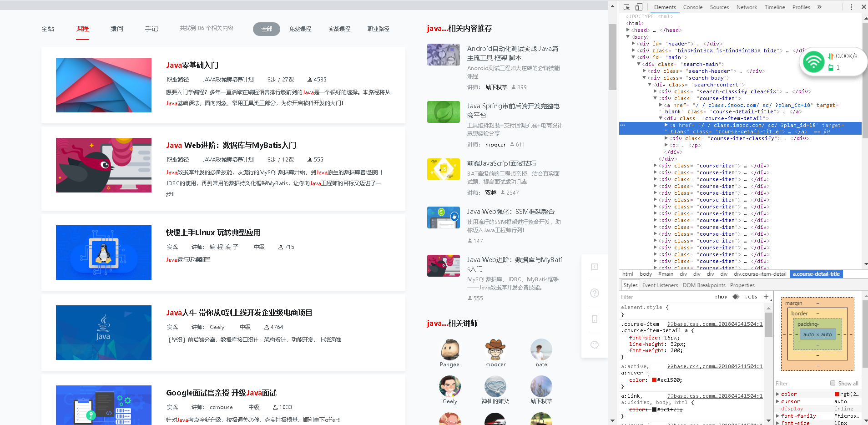Activate the DevTools inspect element picker
Image resolution: width=868 pixels, height=425 pixels.
click(x=626, y=7)
